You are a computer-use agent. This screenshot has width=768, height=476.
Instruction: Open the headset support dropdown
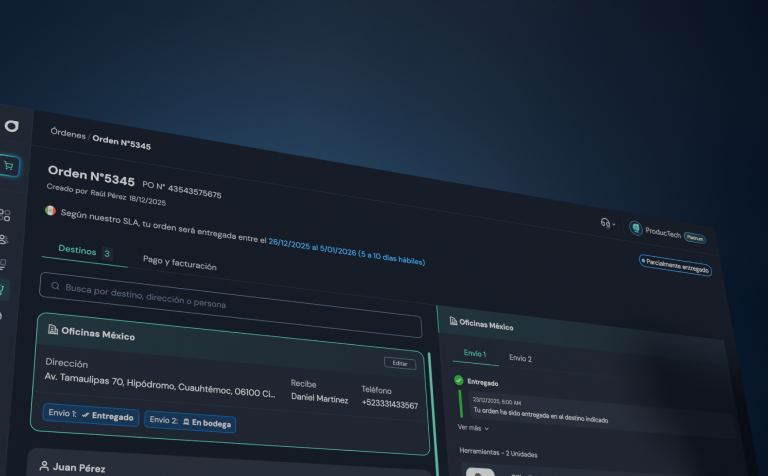tap(607, 223)
